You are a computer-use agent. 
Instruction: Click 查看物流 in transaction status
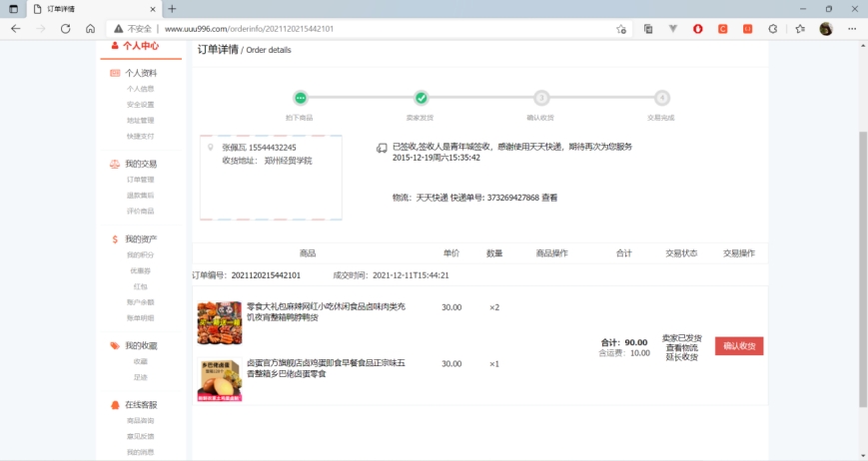point(681,347)
